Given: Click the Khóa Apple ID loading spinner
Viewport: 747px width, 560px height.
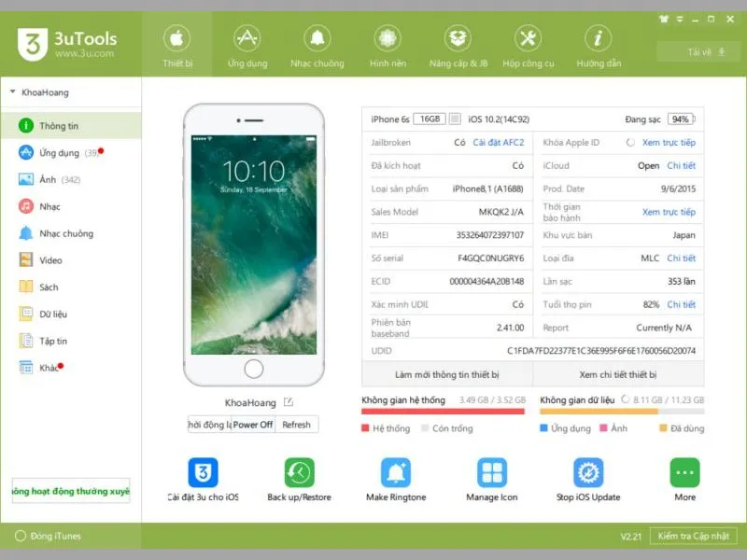Looking at the screenshot, I should pyautogui.click(x=630, y=143).
